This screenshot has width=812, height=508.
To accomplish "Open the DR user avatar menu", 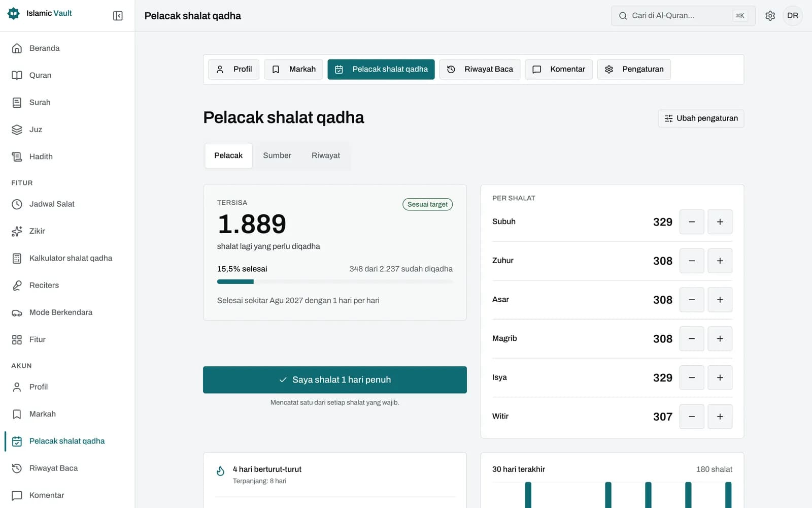I will tap(792, 16).
